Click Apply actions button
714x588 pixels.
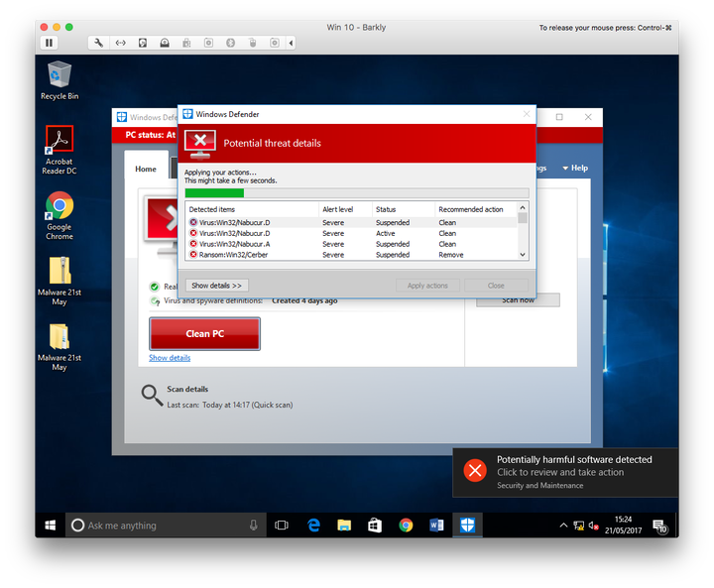pyautogui.click(x=427, y=286)
